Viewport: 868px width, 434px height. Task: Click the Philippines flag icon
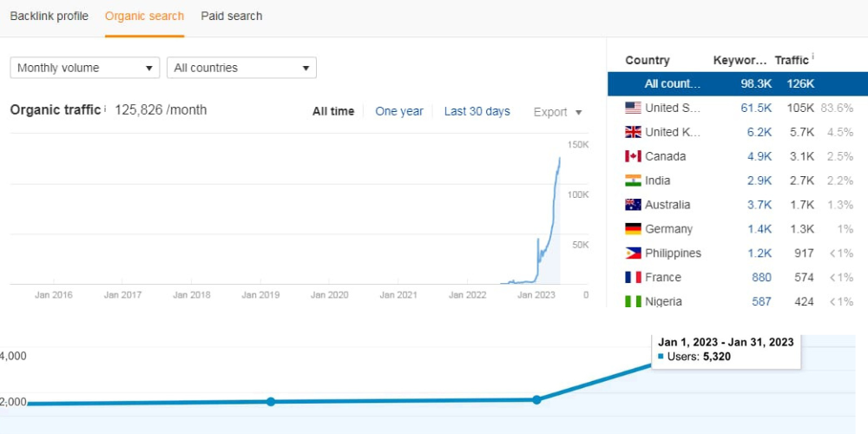pyautogui.click(x=633, y=253)
